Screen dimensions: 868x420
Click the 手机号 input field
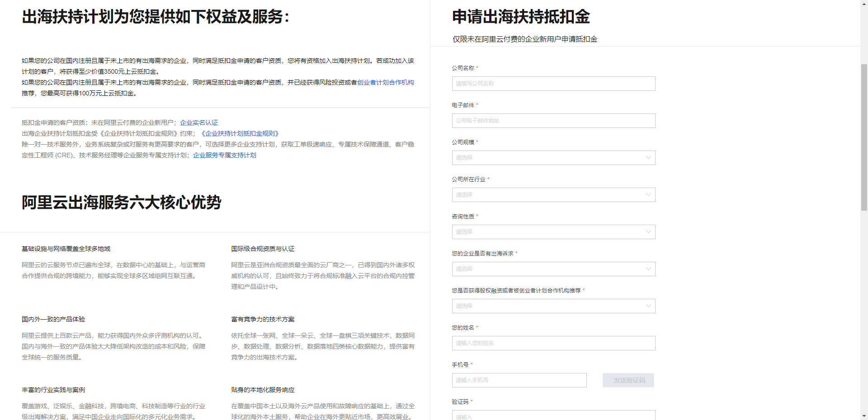[x=519, y=380]
